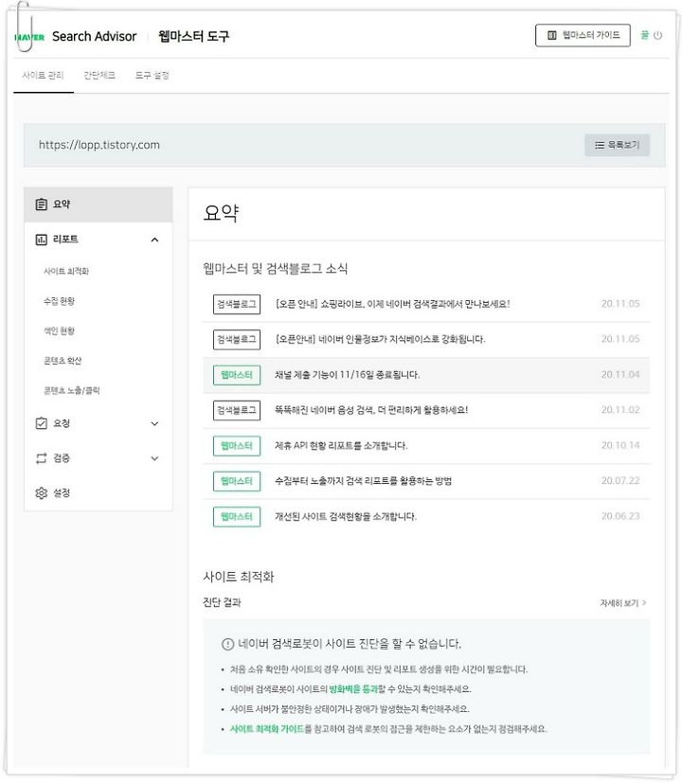Click the list icon in 목록보기
Screen dimensions: 682x784
(600, 145)
